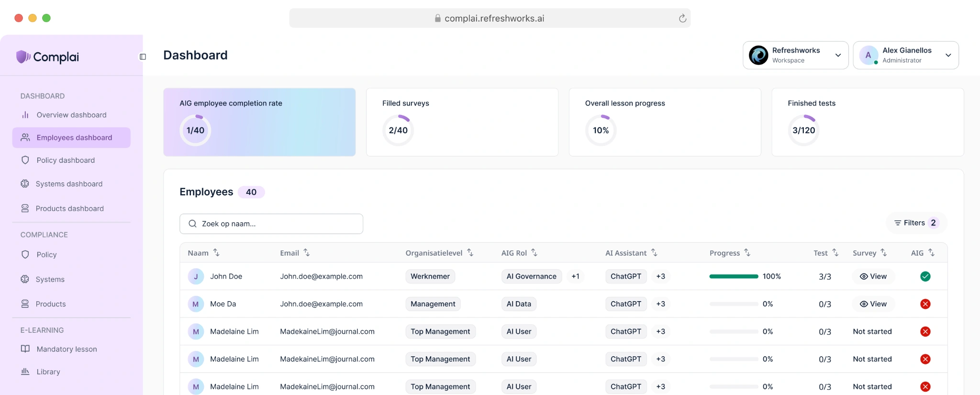
Task: Open the Filters button
Action: coord(916,223)
